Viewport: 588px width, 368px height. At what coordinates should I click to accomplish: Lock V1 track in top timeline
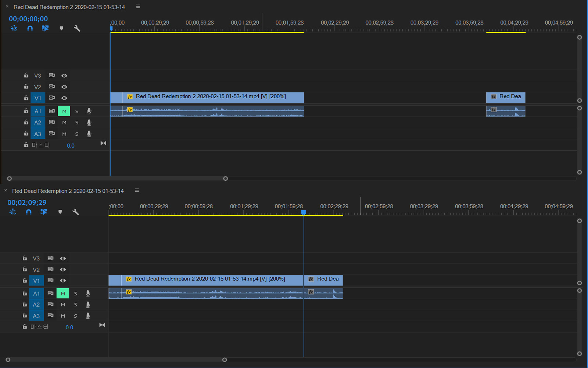coord(26,98)
